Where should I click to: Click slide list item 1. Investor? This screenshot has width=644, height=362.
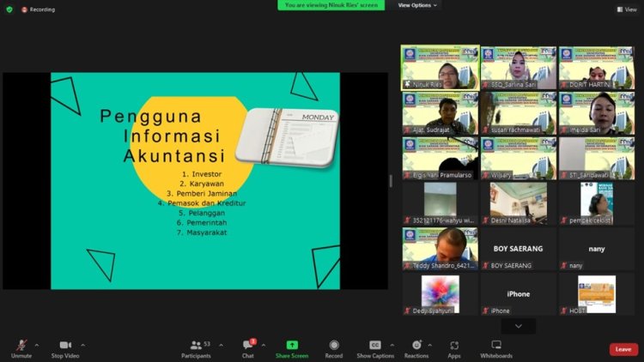pyautogui.click(x=202, y=174)
